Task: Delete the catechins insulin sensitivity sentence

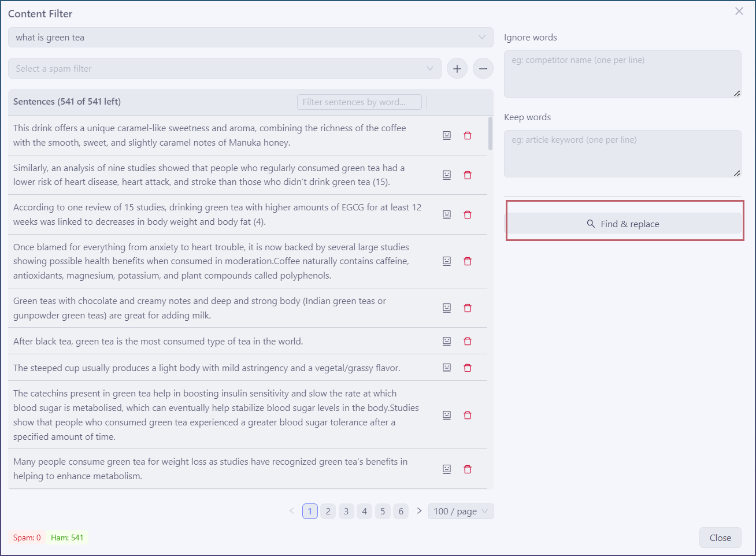Action: coord(468,415)
